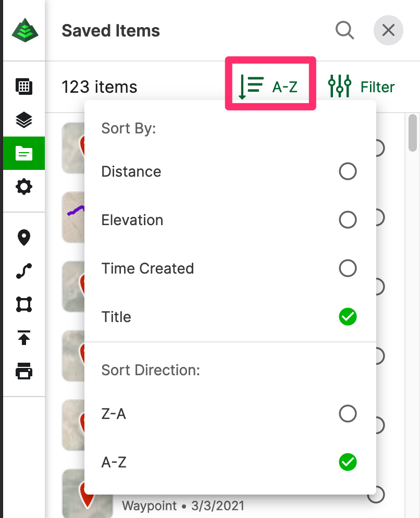Select the Distance sort option
This screenshot has width=420, height=518.
[230, 171]
